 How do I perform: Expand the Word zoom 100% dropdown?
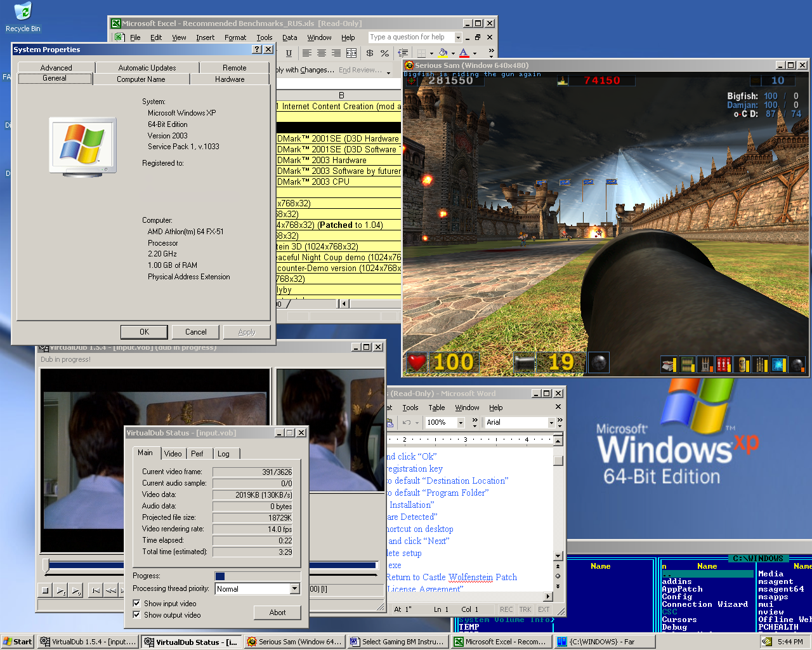pos(461,422)
